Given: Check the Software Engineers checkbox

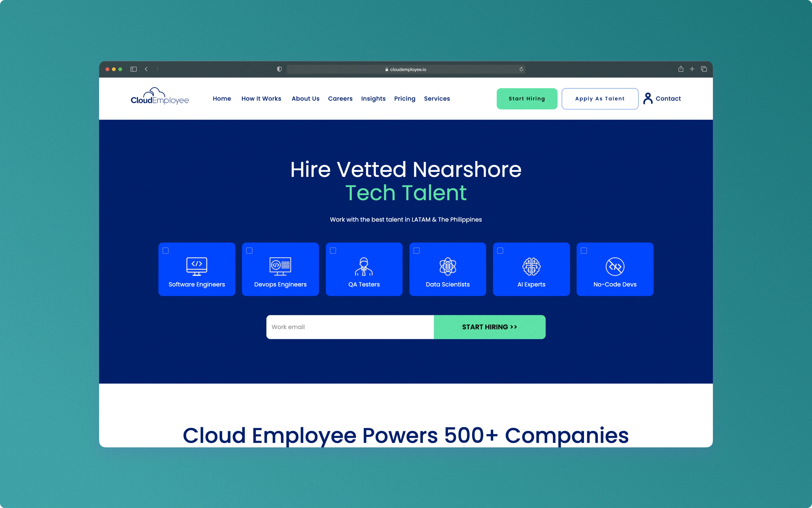Looking at the screenshot, I should (x=165, y=251).
